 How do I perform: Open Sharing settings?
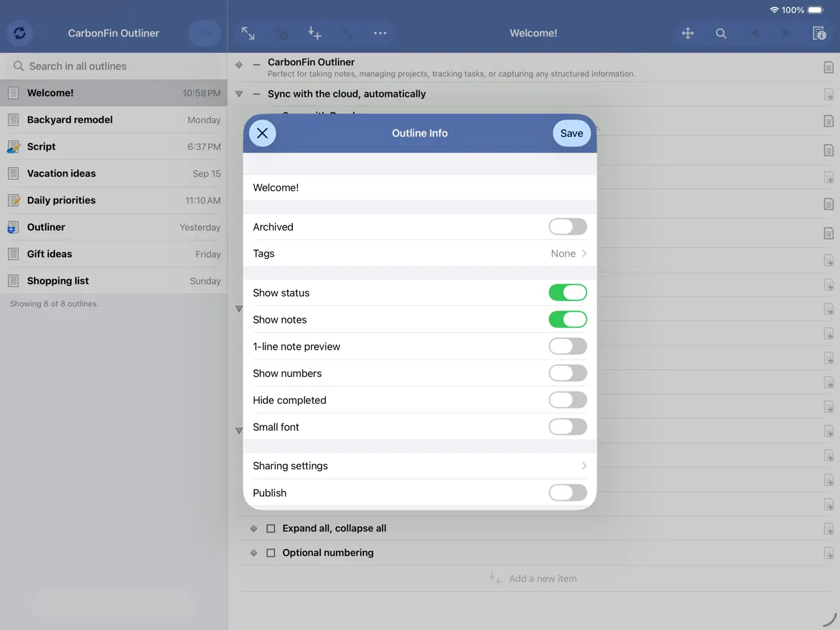pyautogui.click(x=420, y=465)
